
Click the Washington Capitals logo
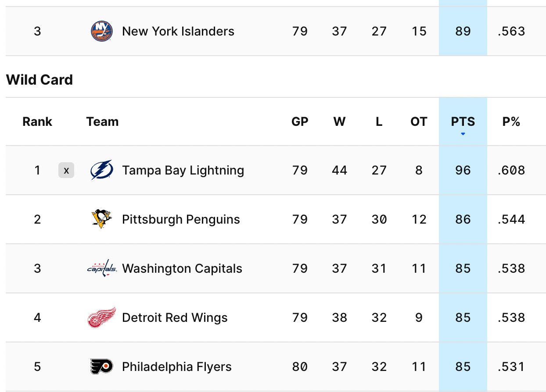click(x=101, y=268)
